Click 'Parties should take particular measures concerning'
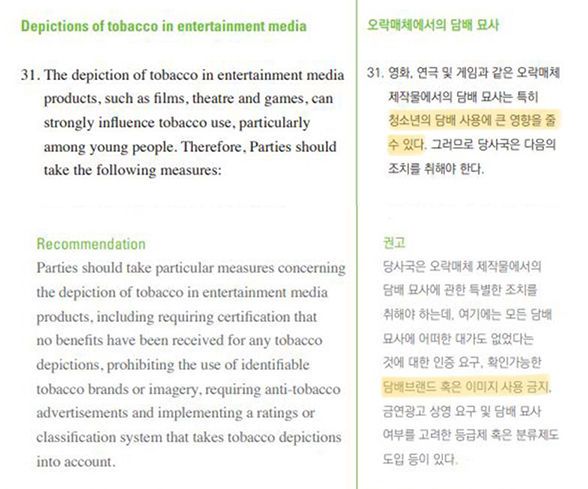Image resolution: width=588 pixels, height=489 pixels. pyautogui.click(x=191, y=268)
